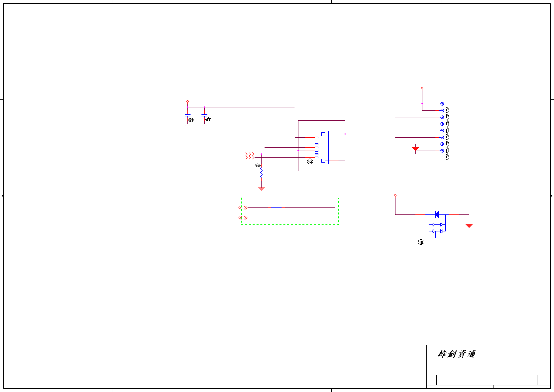This screenshot has height=392, width=554.
Task: Click the ground symbol beside the diode array
Action: click(469, 226)
